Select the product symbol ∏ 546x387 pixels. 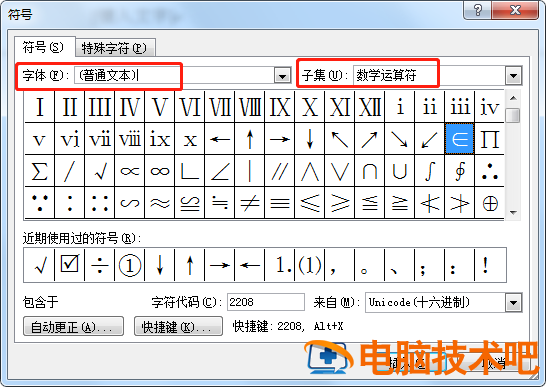[x=489, y=139]
